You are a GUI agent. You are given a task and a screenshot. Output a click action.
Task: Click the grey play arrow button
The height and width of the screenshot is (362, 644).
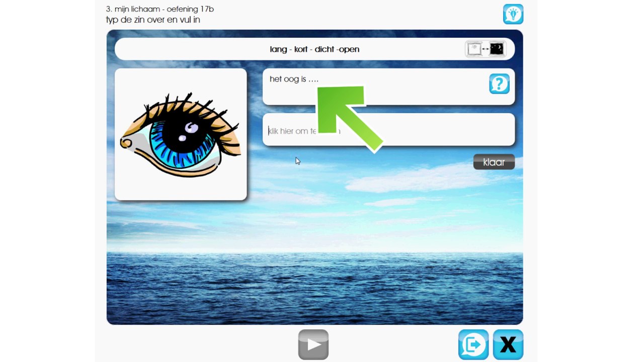point(313,344)
